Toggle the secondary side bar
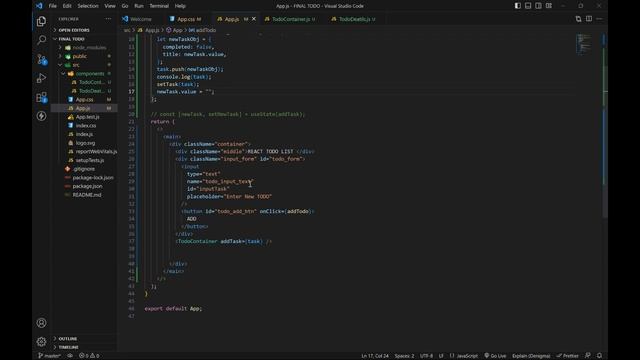The width and height of the screenshot is (640, 360). point(538,6)
